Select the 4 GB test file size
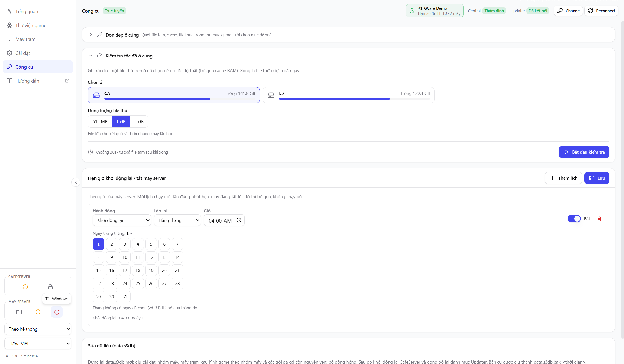The height and width of the screenshot is (364, 624). point(139,121)
